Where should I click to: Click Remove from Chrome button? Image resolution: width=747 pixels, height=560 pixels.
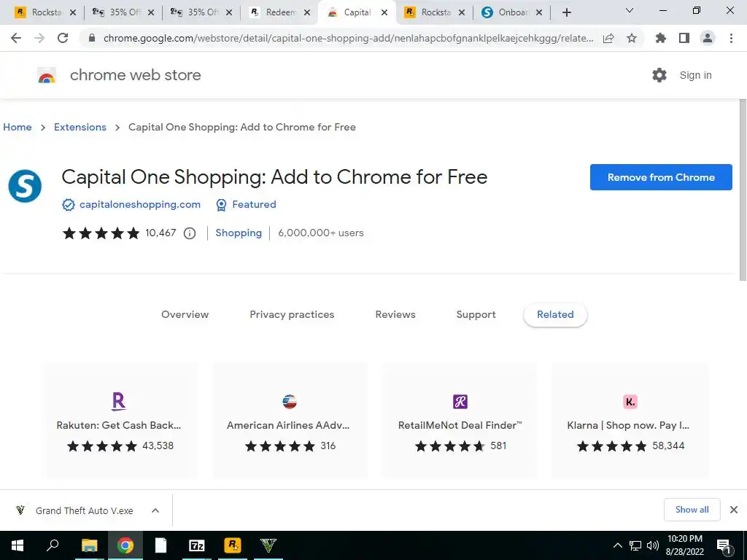pyautogui.click(x=661, y=177)
